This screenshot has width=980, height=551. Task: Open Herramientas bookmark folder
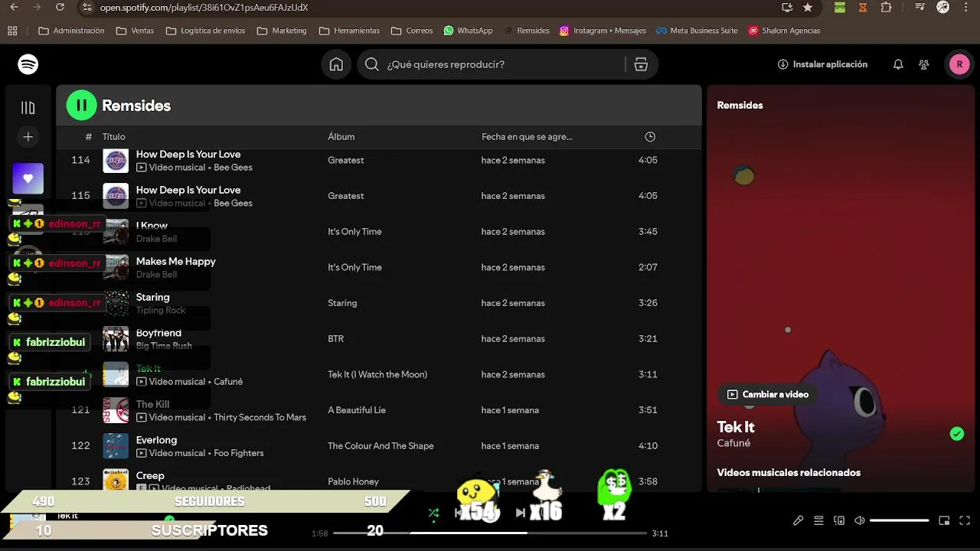coord(349,31)
